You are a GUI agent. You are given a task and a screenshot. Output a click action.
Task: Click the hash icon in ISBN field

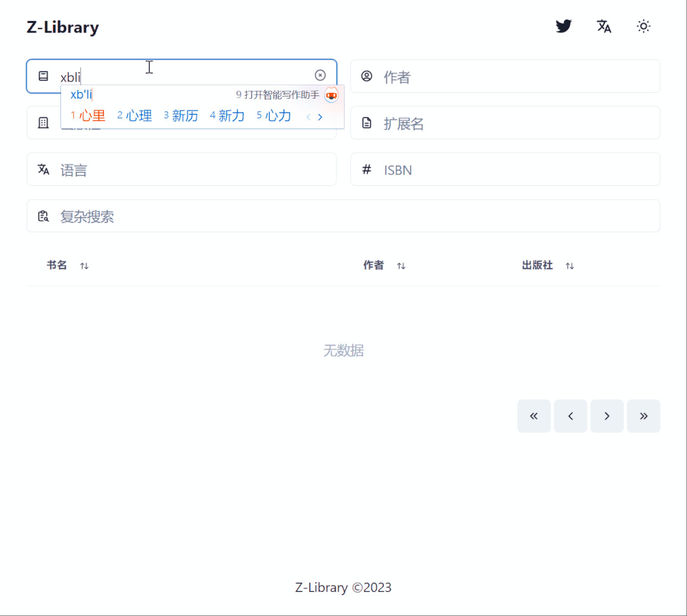pos(367,169)
